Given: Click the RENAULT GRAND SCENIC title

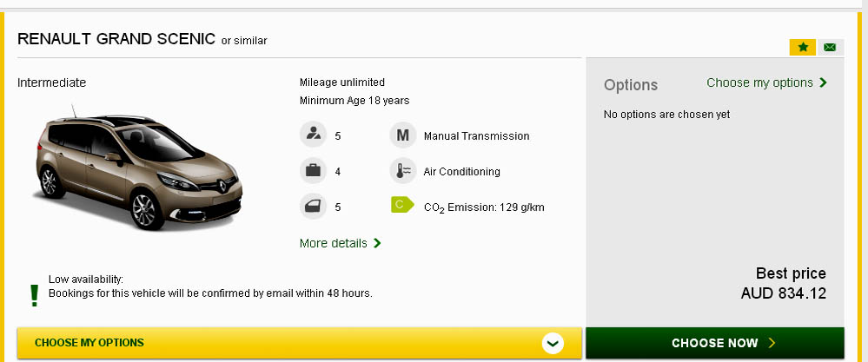Looking at the screenshot, I should (x=116, y=39).
